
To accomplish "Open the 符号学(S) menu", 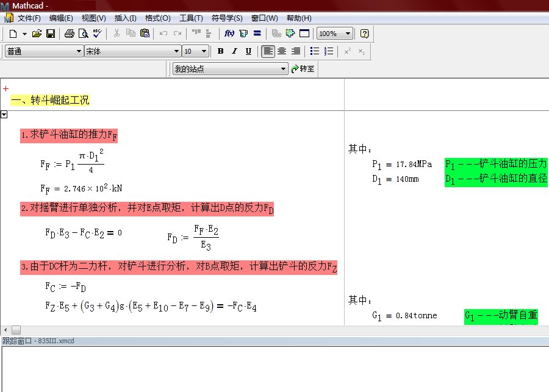I will point(226,18).
